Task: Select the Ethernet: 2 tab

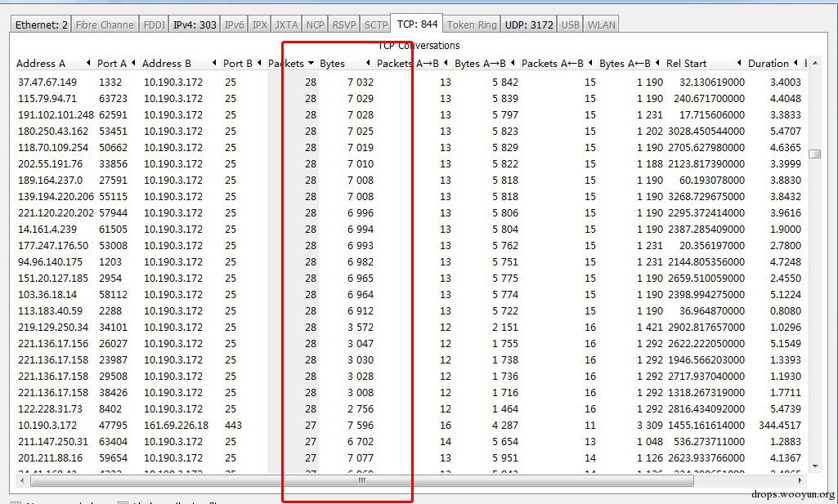Action: 41,25
